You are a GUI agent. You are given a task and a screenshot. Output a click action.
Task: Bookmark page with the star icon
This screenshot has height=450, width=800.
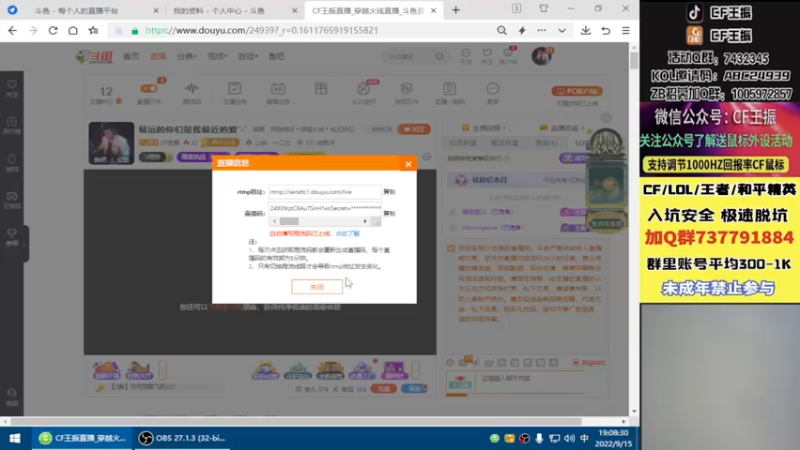[93, 31]
